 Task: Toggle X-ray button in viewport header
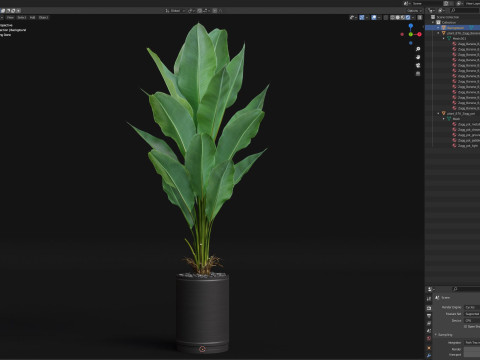(x=386, y=17)
